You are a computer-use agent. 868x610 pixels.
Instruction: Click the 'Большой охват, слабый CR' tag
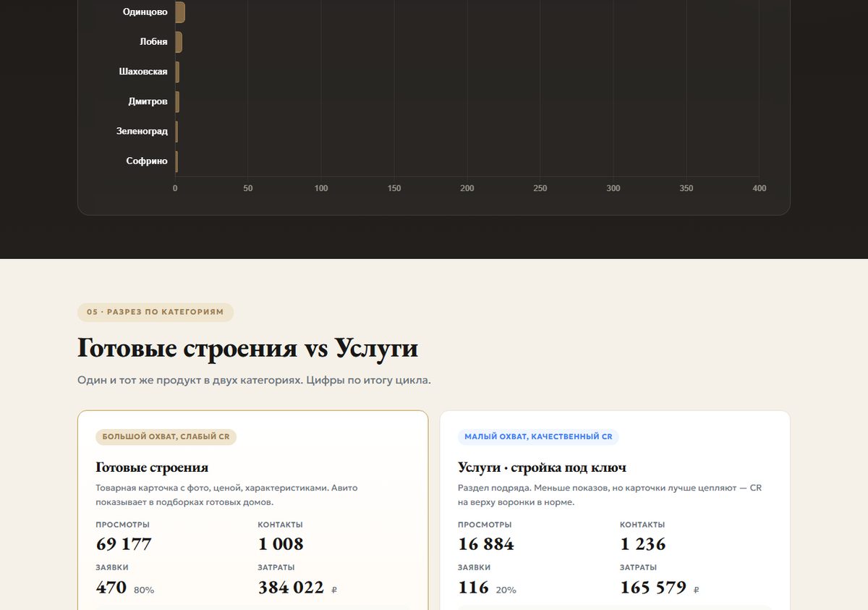(x=166, y=437)
